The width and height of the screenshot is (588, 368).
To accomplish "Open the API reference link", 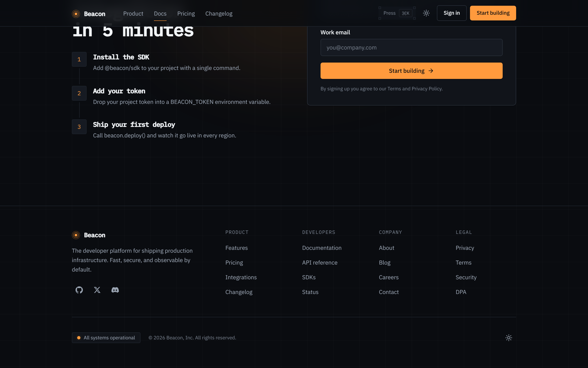I will (320, 263).
